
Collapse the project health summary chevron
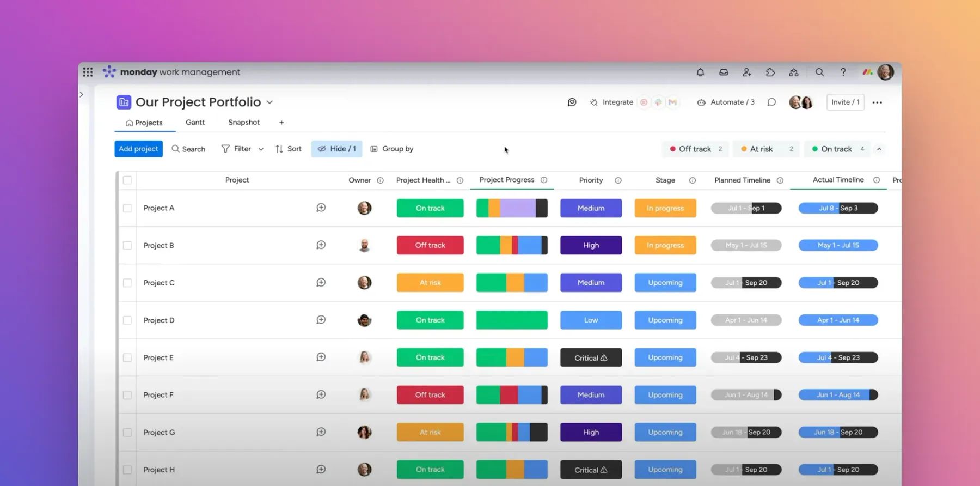tap(879, 149)
